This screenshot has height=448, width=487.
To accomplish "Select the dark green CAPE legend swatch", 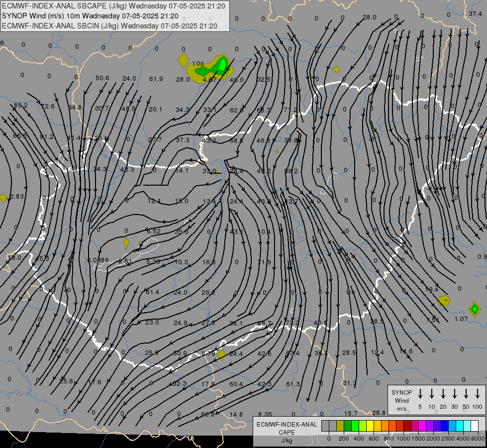I will [348, 426].
